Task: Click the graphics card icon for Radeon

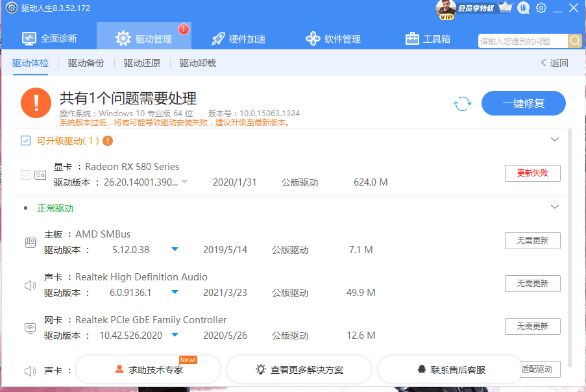Action: point(40,175)
